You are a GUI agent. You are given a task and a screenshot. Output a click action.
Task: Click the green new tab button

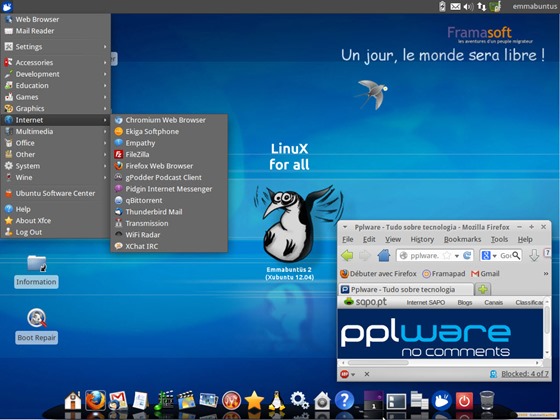pos(482,289)
